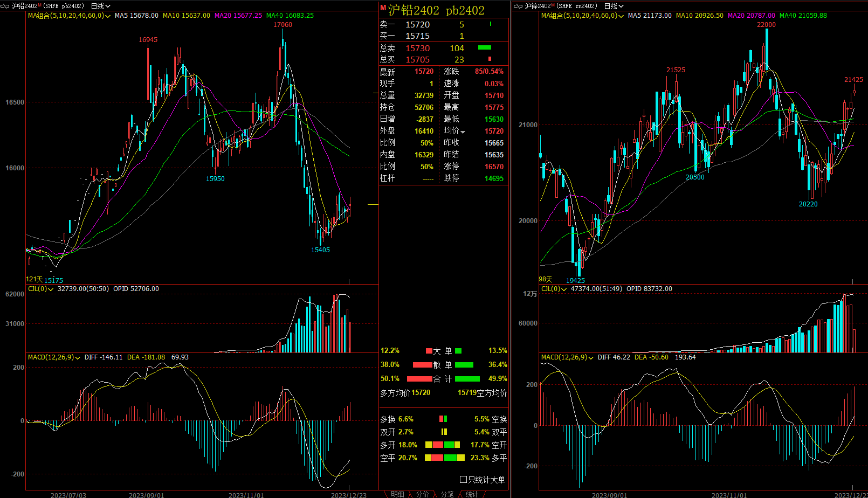
Task: Switch to 明细 tab
Action: (x=397, y=494)
